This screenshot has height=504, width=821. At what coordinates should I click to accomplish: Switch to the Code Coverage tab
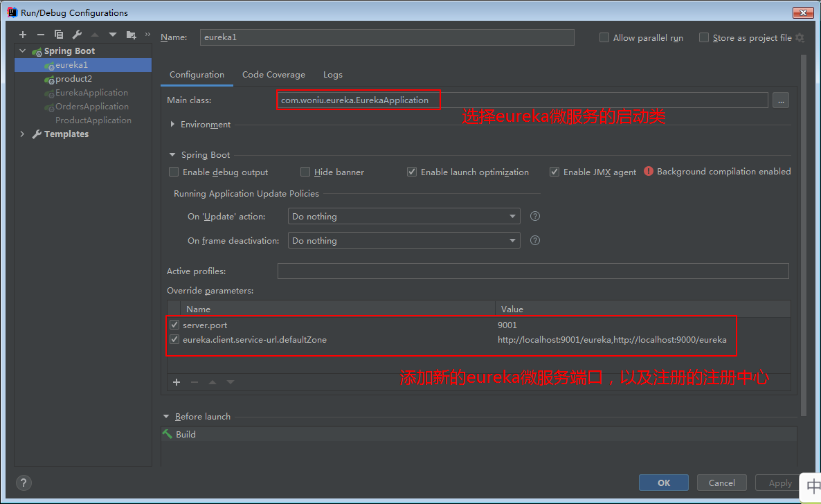click(x=273, y=75)
